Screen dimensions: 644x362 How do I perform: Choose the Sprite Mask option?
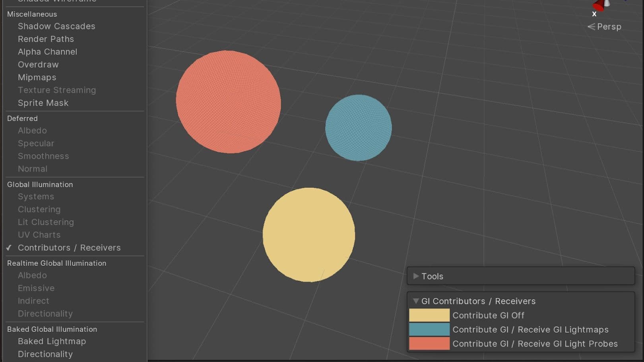[43, 103]
